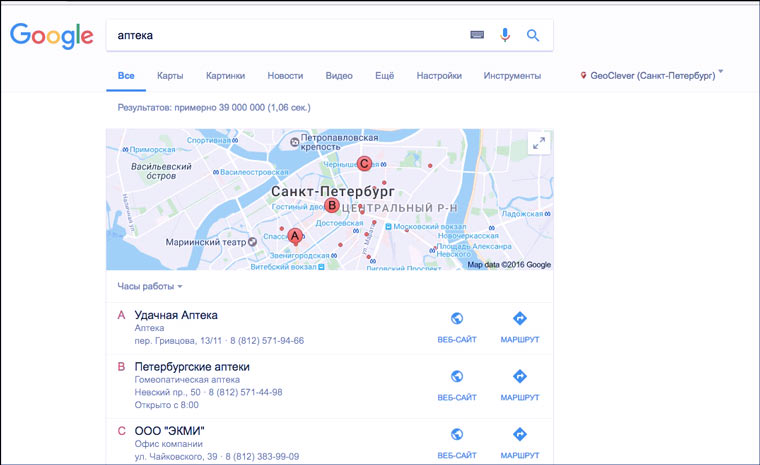This screenshot has height=465, width=760.
Task: Open the Ещё menu
Action: [x=384, y=76]
